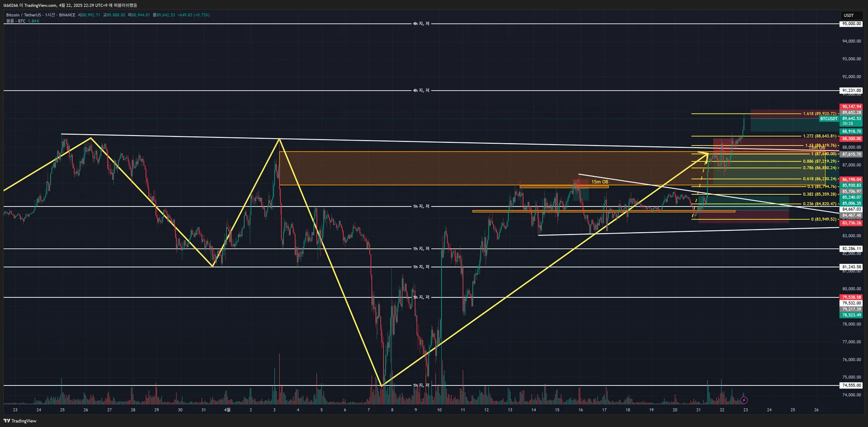Click the 83,736.26 red price label
The width and height of the screenshot is (868, 427).
(851, 223)
